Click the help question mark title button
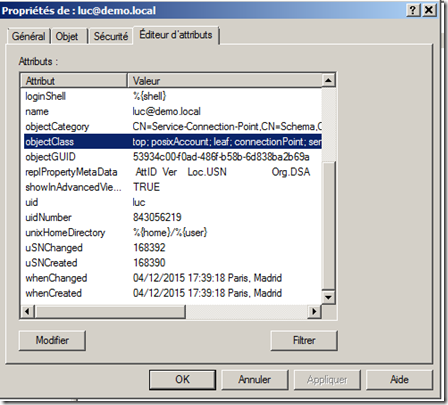Screen dimensions: 448x405 [413, 10]
